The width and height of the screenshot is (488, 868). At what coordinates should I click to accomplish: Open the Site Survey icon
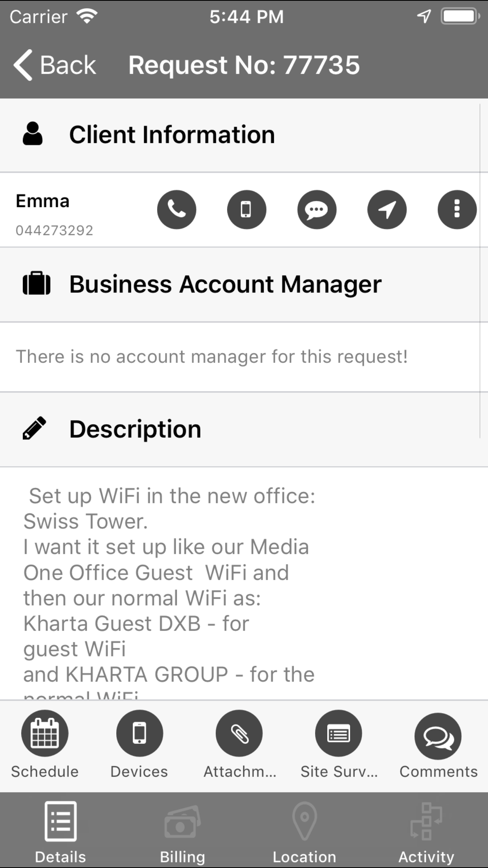pos(338,733)
